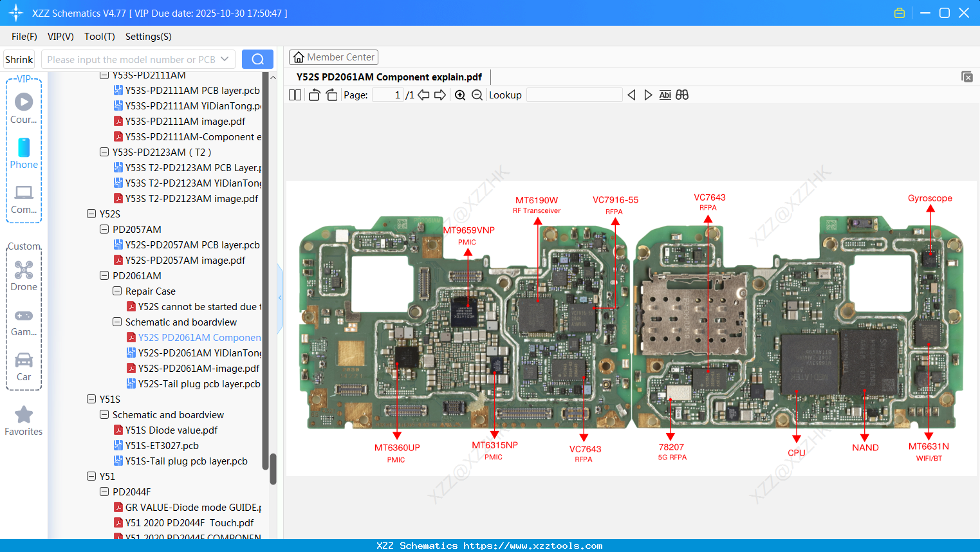Viewport: 980px width, 552px height.
Task: Rotate the PDF page counterclockwise
Action: (x=313, y=95)
